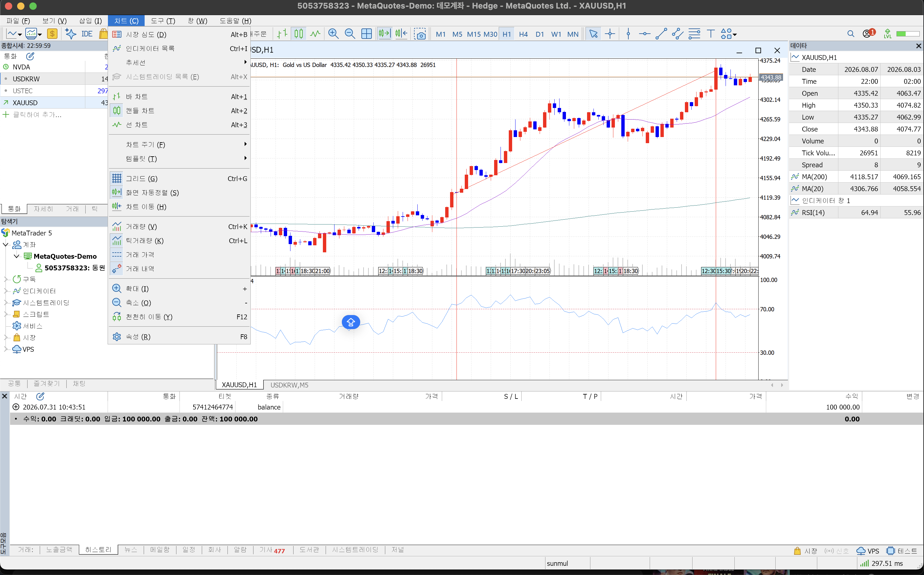Take a chart screenshot with camera icon
924x575 pixels.
[x=420, y=34]
